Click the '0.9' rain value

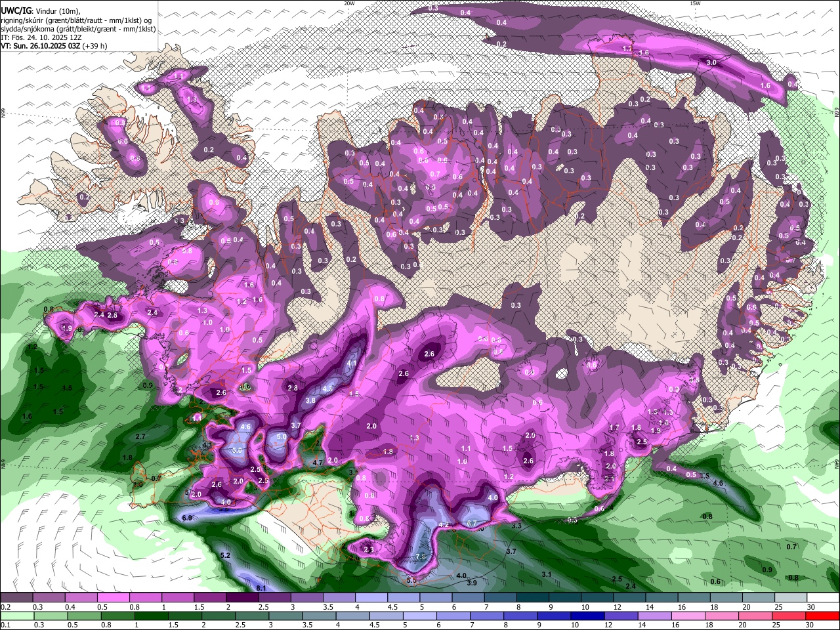[767, 570]
